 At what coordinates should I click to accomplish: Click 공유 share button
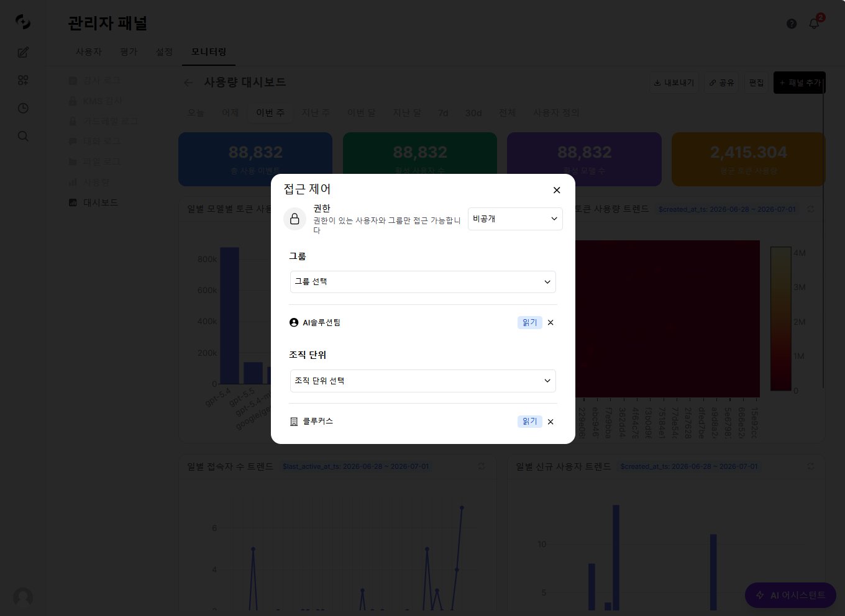(x=721, y=83)
